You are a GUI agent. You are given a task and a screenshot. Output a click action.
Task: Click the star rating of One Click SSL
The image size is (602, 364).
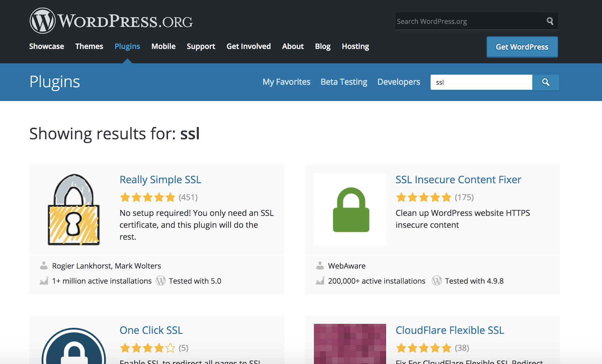(x=147, y=348)
